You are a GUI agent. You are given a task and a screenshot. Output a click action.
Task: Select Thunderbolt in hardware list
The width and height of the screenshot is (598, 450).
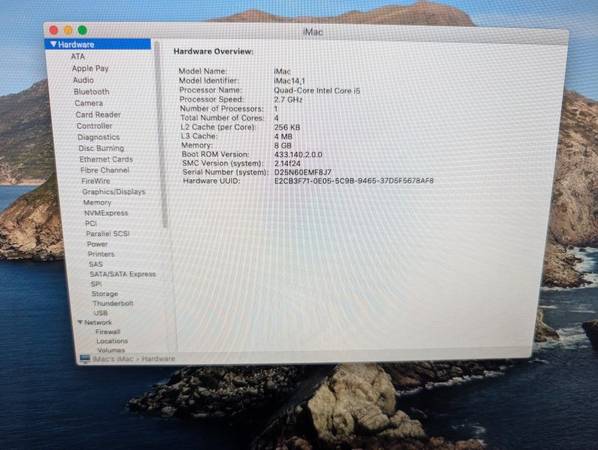click(113, 303)
